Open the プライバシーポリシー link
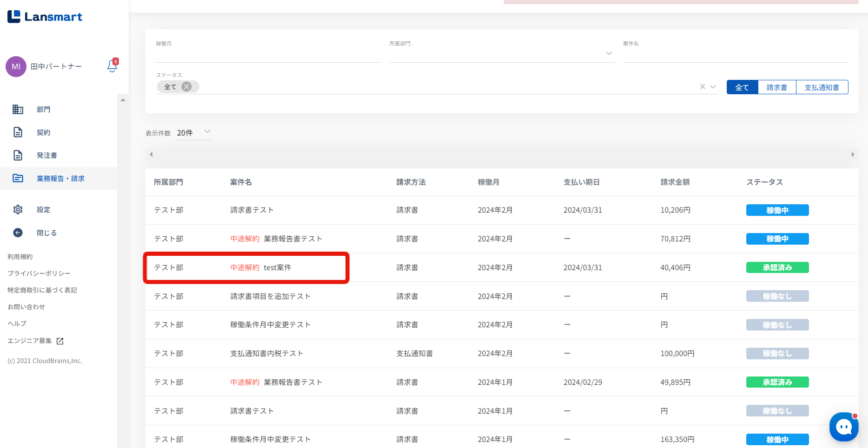 coord(39,273)
